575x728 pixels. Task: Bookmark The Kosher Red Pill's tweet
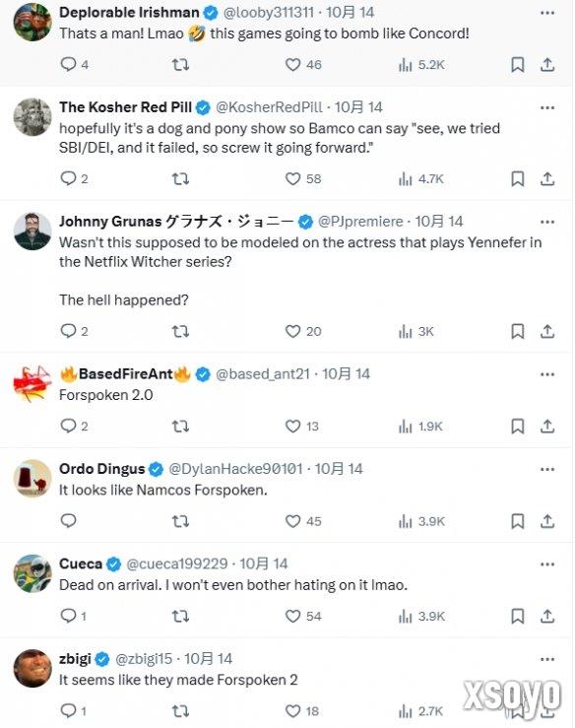517,178
